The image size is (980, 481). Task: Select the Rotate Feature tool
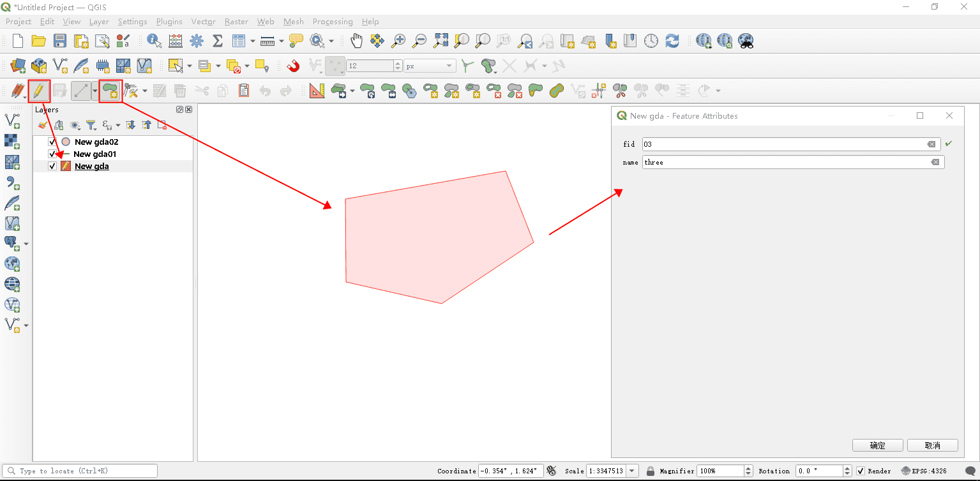(368, 91)
